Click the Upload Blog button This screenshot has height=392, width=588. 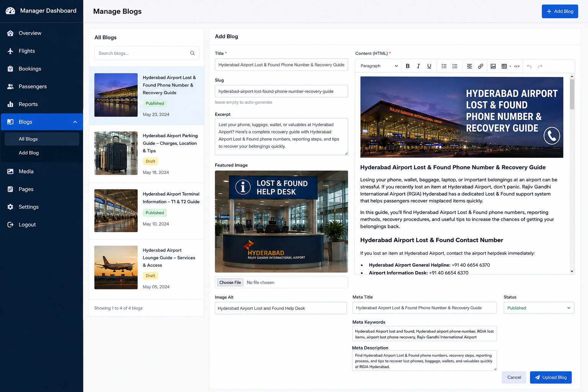click(x=551, y=377)
